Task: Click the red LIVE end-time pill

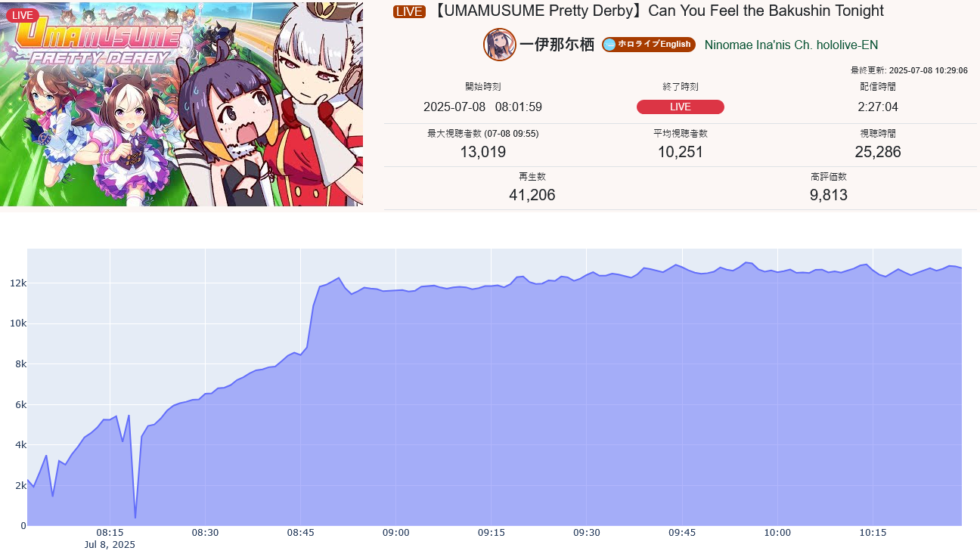Action: pos(681,107)
